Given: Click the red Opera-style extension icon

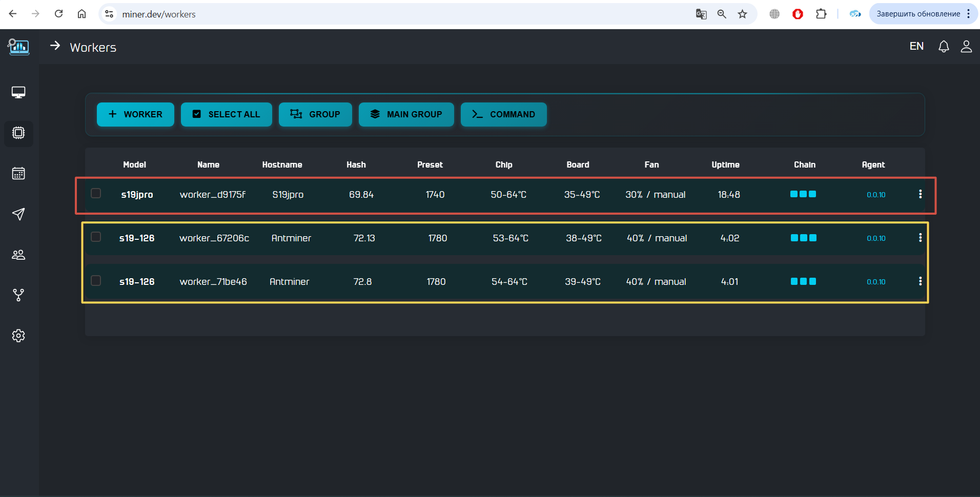Looking at the screenshot, I should click(x=798, y=14).
